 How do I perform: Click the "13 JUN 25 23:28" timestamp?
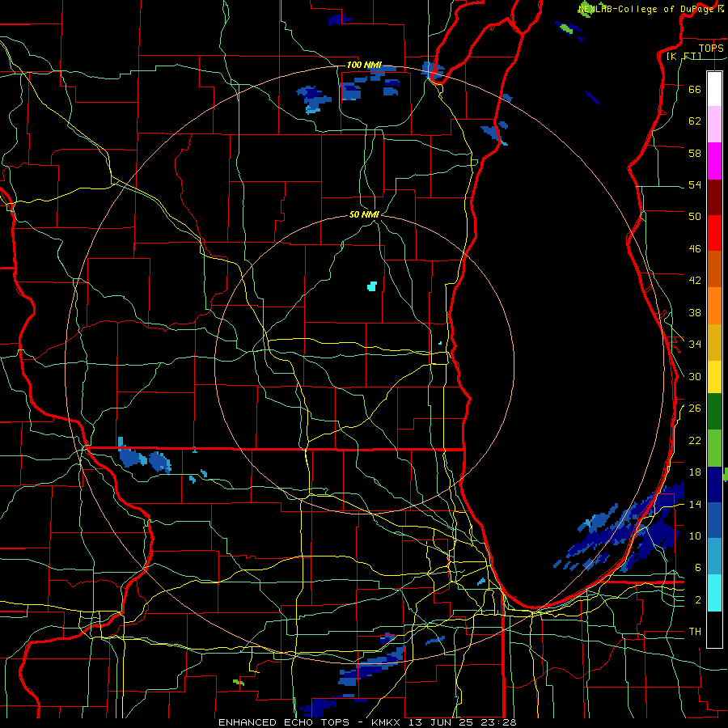click(463, 722)
